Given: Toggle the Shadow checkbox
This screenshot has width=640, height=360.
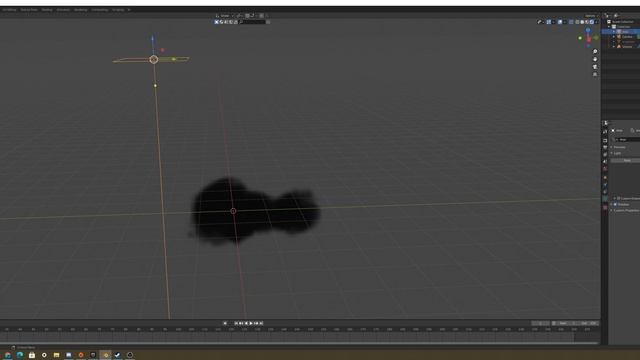Looking at the screenshot, I should point(615,204).
